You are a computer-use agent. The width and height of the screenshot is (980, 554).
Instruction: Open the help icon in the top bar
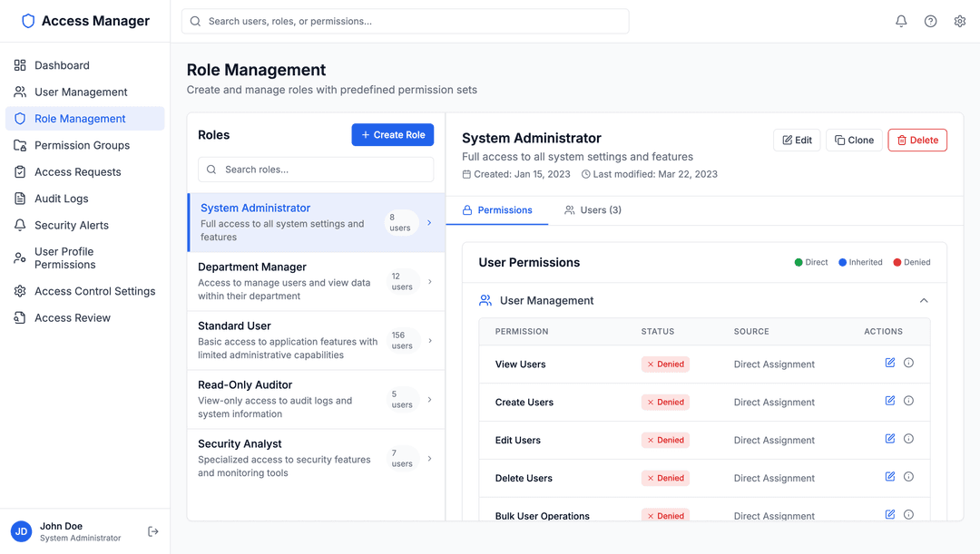coord(930,20)
